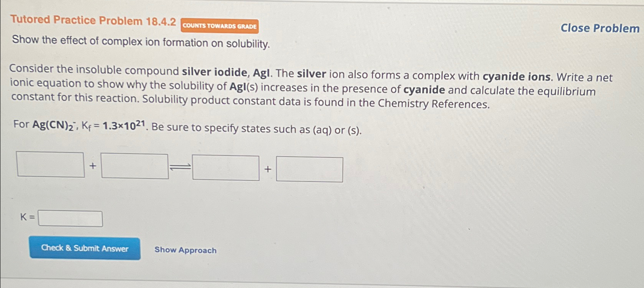Click the bolded phrase cyanide ions in the prompt
The height and width of the screenshot is (288, 644).
click(x=517, y=76)
